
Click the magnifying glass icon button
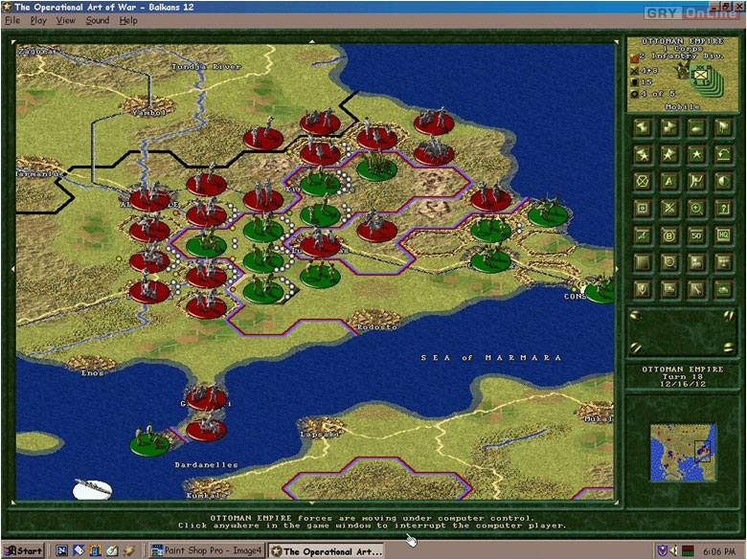[x=669, y=262]
